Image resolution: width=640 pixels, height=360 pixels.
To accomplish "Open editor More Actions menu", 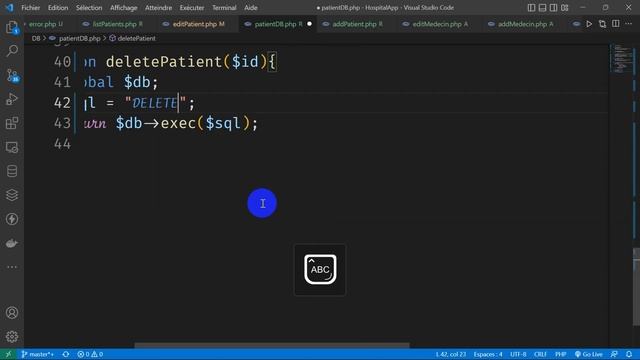I will tap(629, 24).
